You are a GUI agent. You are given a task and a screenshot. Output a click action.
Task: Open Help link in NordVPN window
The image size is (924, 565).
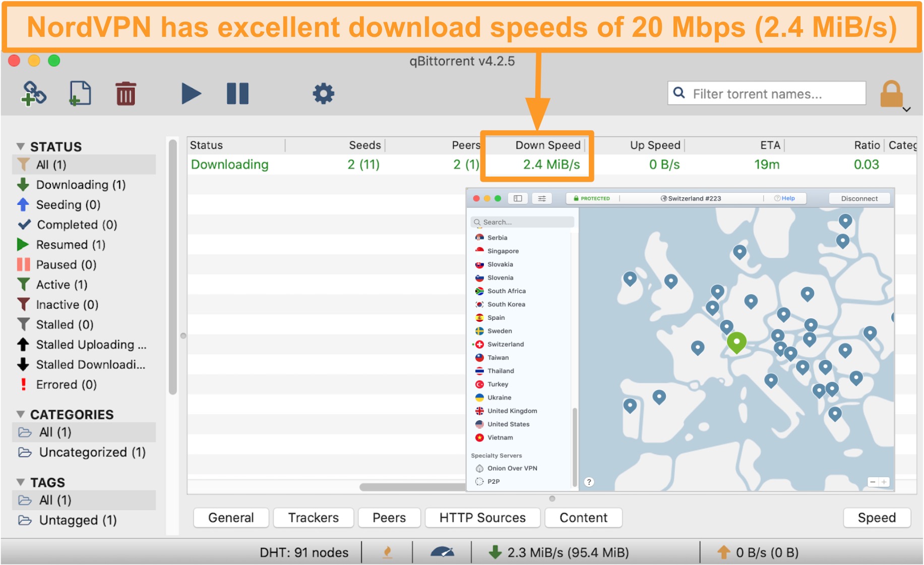pos(785,198)
